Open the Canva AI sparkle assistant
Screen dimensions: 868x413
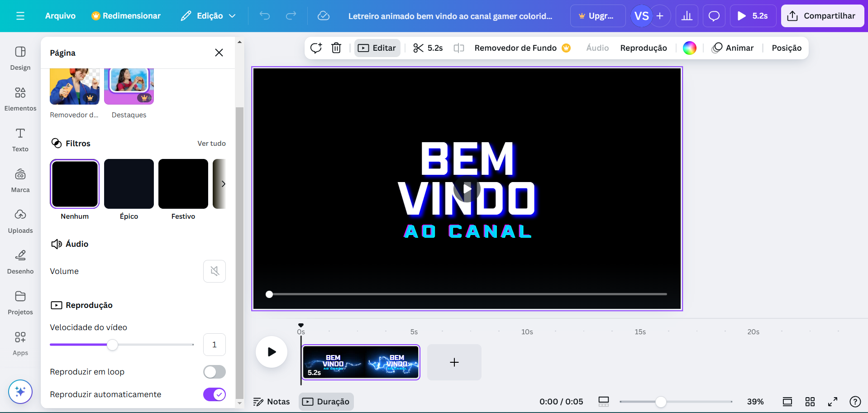pyautogui.click(x=20, y=391)
